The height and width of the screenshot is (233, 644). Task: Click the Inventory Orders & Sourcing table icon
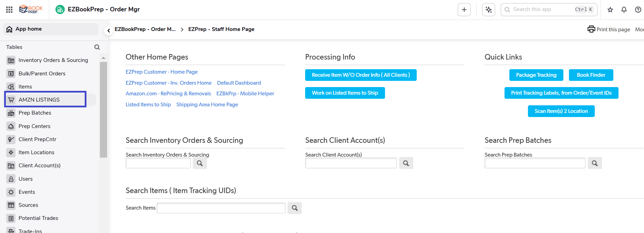coord(11,60)
